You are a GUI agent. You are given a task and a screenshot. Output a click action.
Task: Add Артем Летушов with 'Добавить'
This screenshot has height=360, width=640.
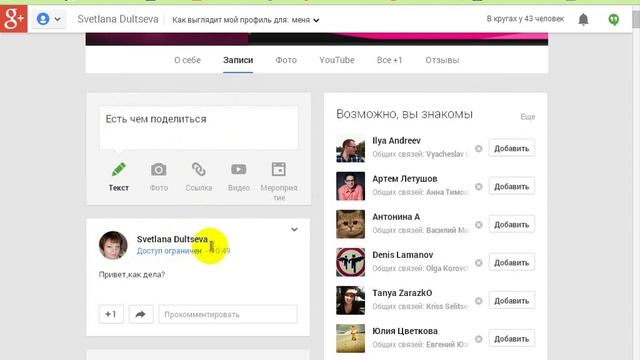click(x=511, y=186)
